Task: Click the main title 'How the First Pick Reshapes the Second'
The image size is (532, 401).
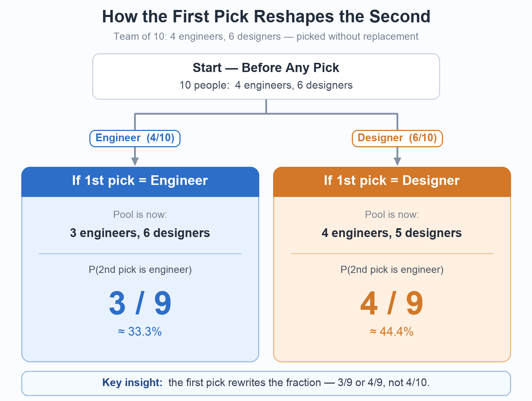Action: tap(266, 17)
